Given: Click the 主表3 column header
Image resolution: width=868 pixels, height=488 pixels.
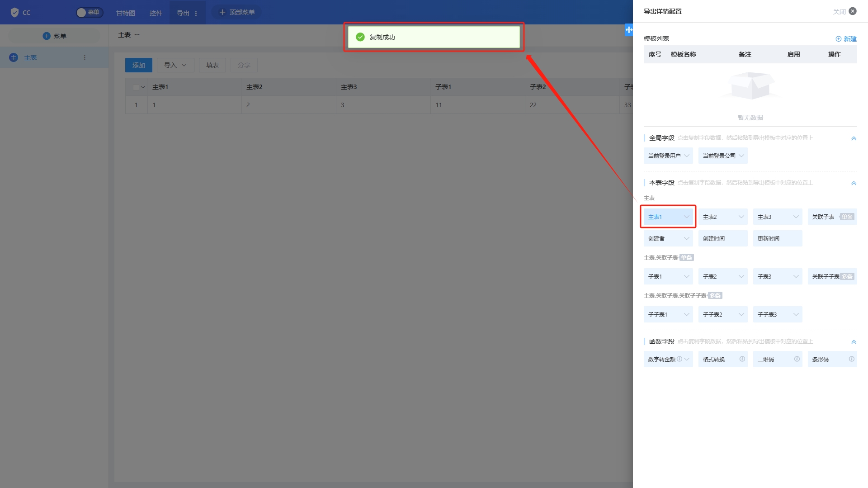Looking at the screenshot, I should pos(383,87).
